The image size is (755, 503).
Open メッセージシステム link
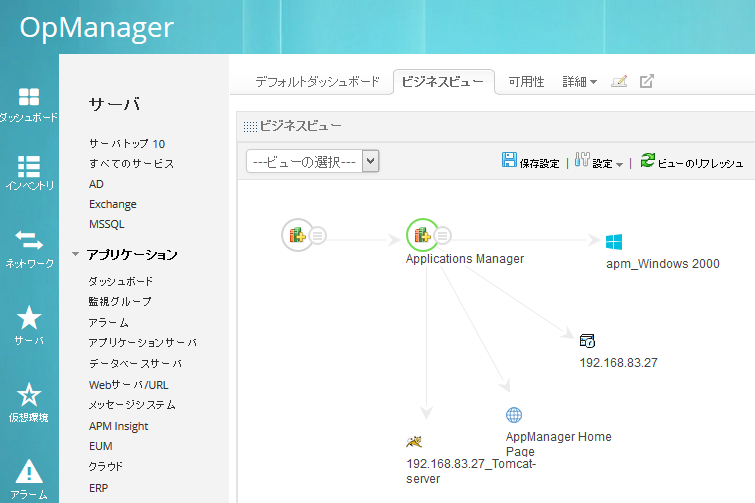pos(132,405)
